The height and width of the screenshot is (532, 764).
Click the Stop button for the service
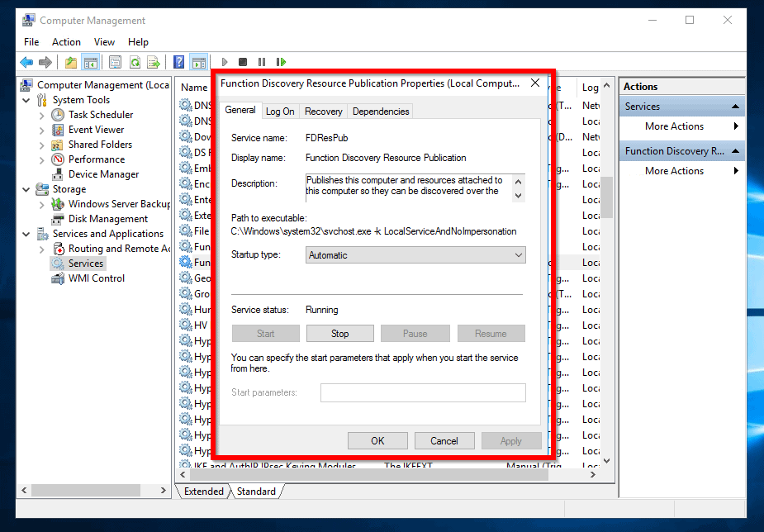click(x=339, y=333)
